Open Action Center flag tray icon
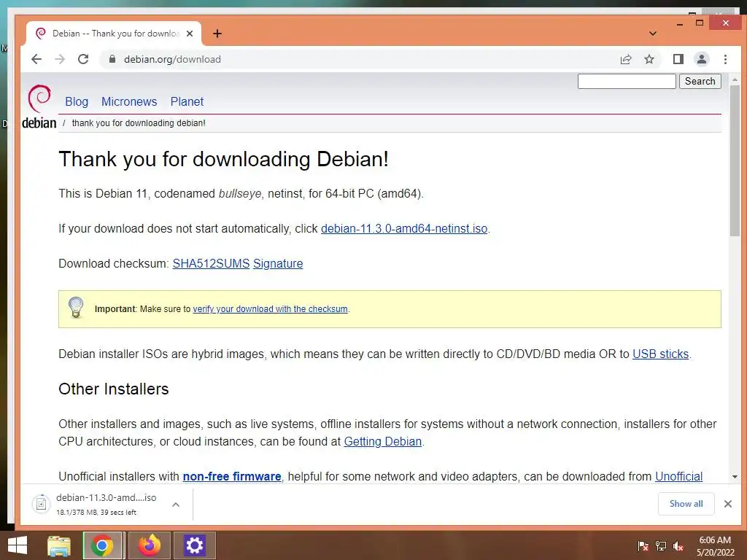Image resolution: width=747 pixels, height=560 pixels. coord(643,546)
